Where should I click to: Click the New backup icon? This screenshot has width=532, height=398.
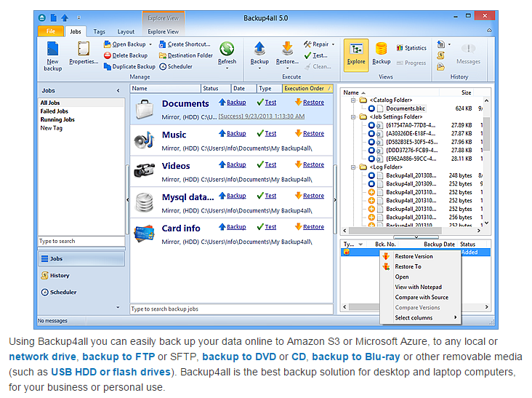click(52, 50)
